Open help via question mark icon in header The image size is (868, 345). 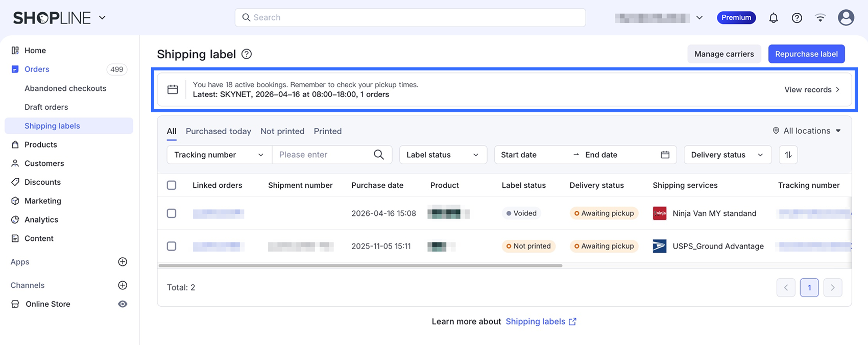pyautogui.click(x=797, y=18)
